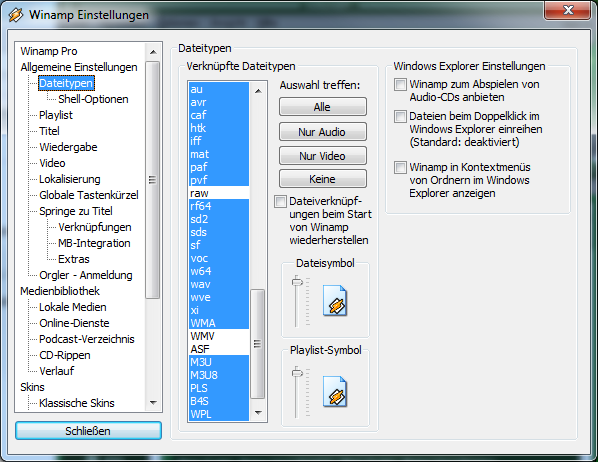Open Globale Tastenkürzel settings

[x=89, y=195]
